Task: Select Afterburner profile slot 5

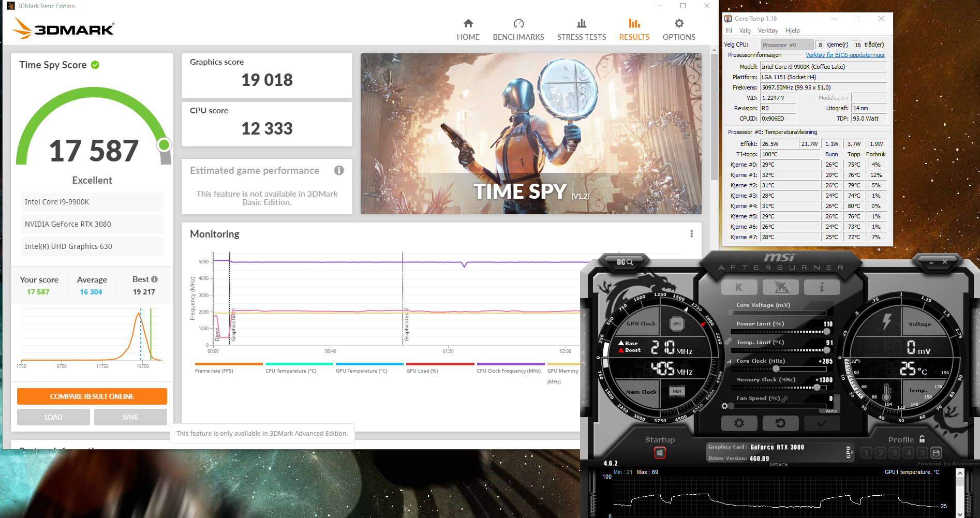Action: tap(922, 453)
